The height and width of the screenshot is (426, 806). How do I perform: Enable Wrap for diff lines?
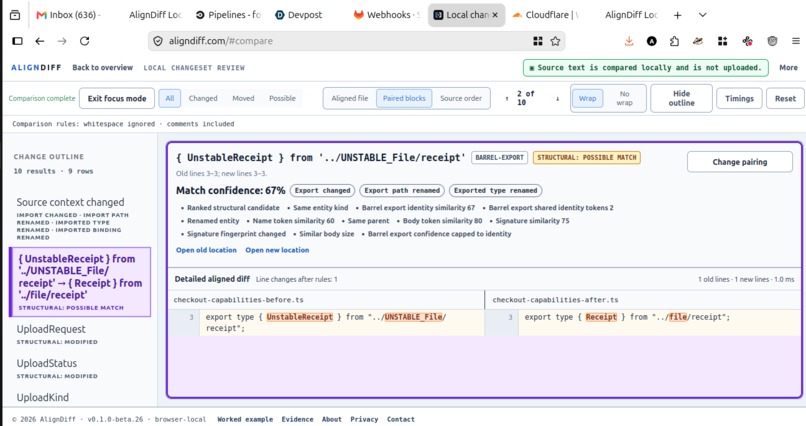pos(588,98)
